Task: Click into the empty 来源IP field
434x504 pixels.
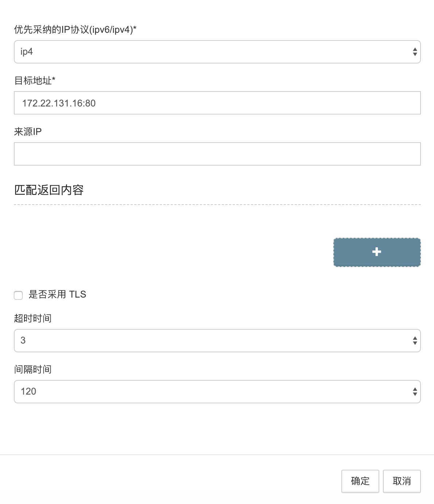Action: pyautogui.click(x=217, y=154)
